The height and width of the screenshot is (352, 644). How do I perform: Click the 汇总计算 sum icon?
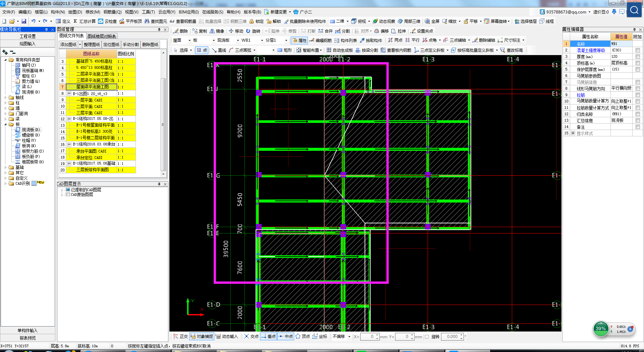(x=75, y=21)
